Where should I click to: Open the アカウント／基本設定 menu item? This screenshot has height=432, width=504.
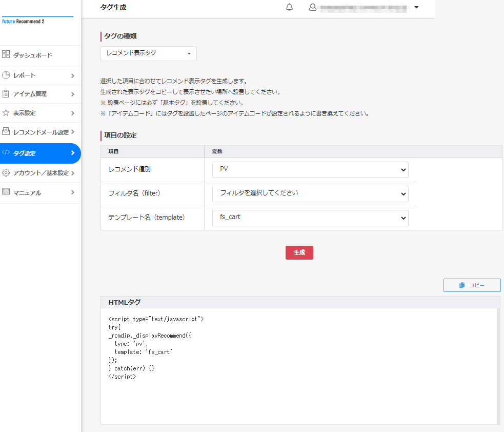(x=41, y=173)
